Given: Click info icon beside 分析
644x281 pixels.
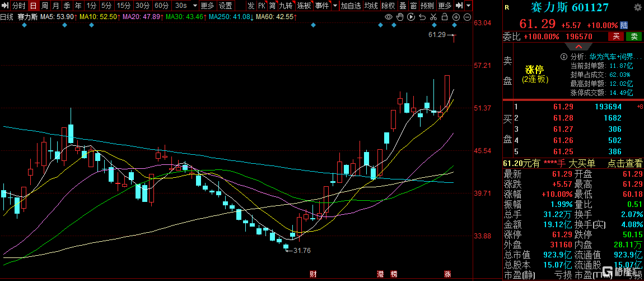Looking at the screenshot, I should (565, 57).
